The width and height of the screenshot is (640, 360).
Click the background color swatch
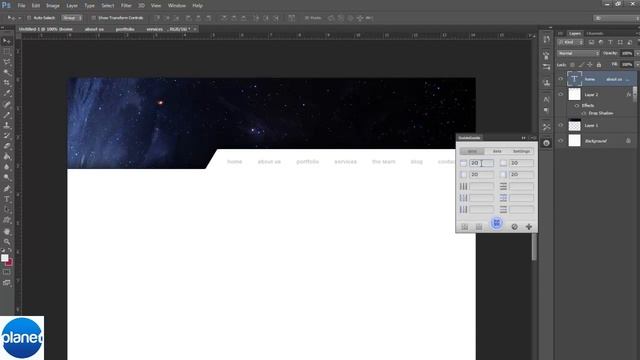pyautogui.click(x=9, y=263)
